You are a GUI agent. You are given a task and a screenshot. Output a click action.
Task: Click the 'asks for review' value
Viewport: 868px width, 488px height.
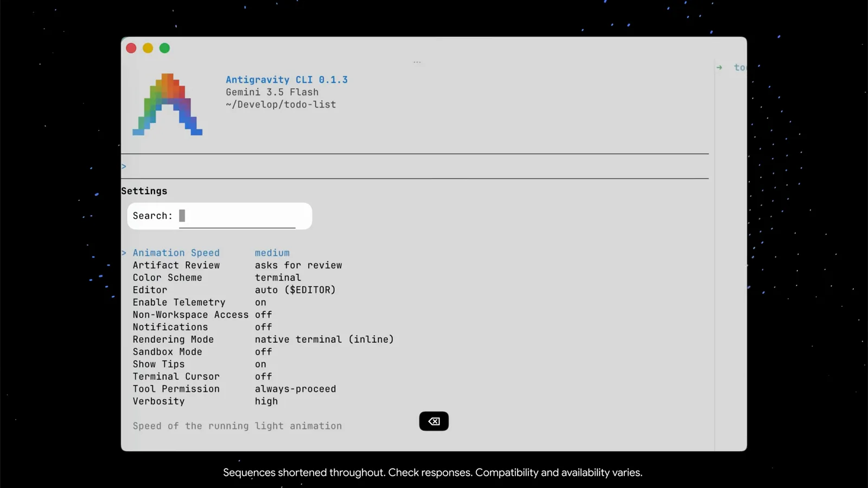click(x=299, y=265)
